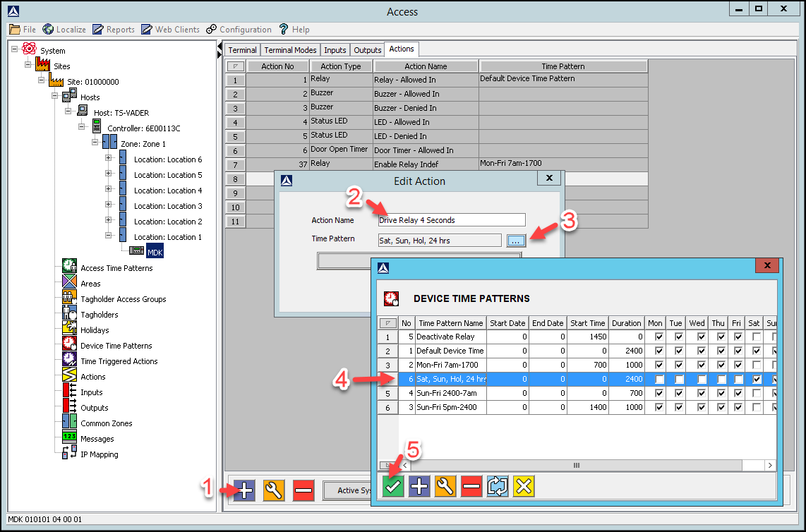Open the Reports menu

pyautogui.click(x=114, y=30)
